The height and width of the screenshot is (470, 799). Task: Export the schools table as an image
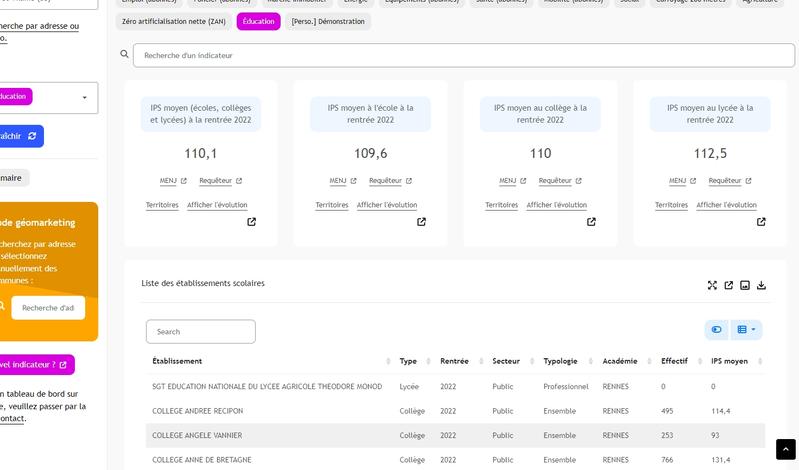pyautogui.click(x=745, y=285)
